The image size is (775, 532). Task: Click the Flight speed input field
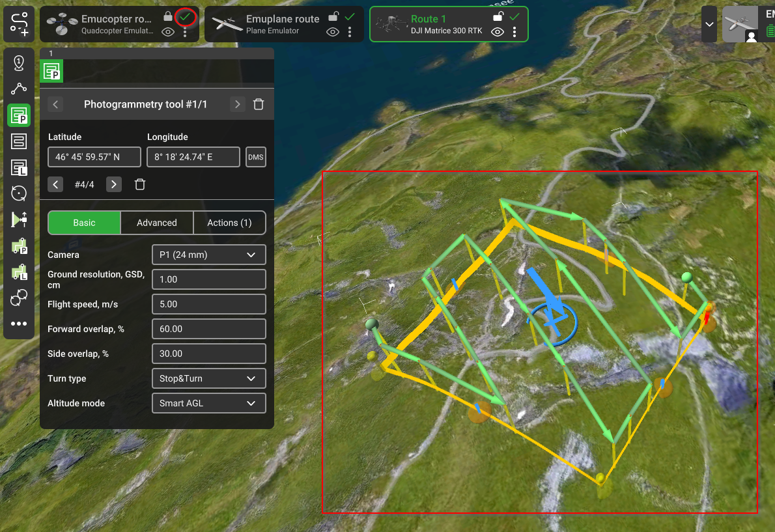pos(208,304)
